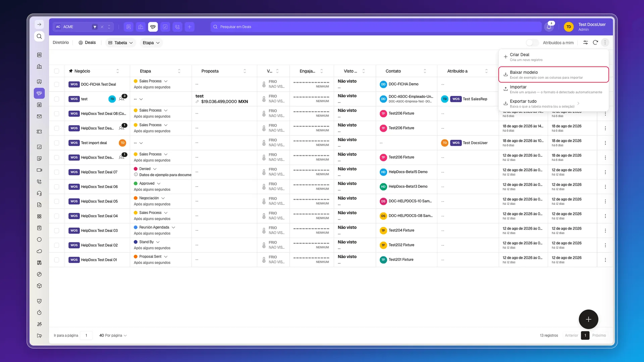Screen dimensions: 644x362
Task: Open the video camera icon in sidebar
Action: [39, 170]
